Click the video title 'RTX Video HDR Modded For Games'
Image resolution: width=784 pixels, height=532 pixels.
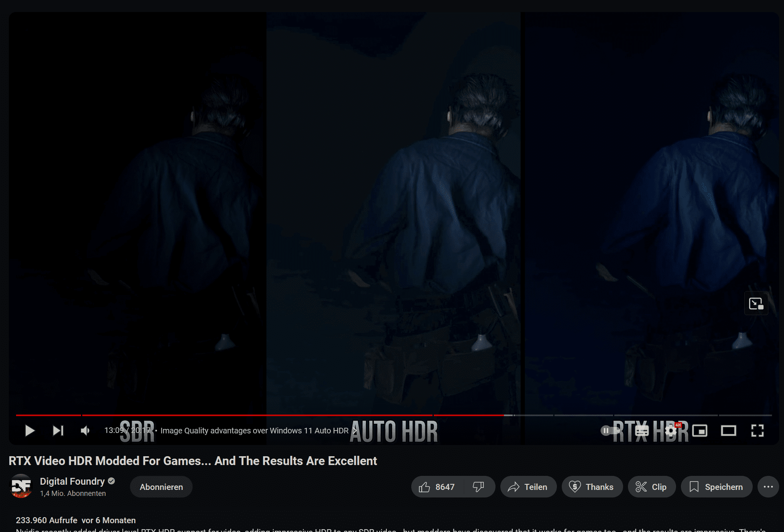(193, 461)
